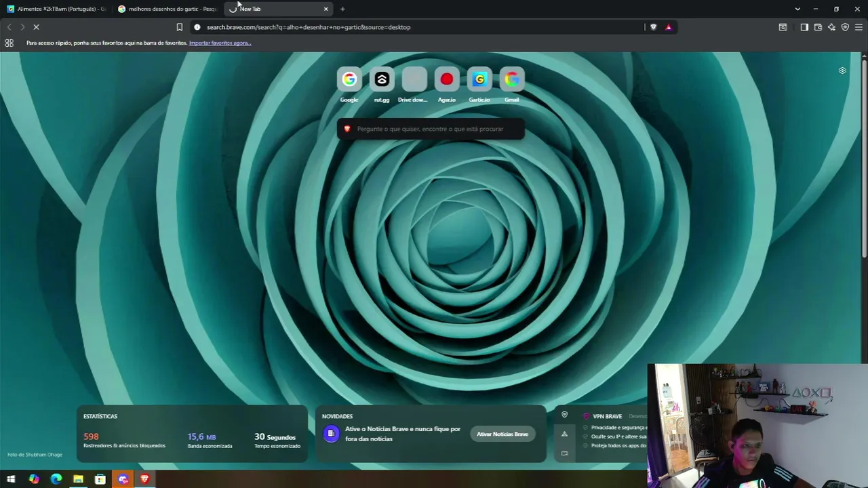
Task: Open the Copilot icon on taskbar
Action: pos(34,479)
